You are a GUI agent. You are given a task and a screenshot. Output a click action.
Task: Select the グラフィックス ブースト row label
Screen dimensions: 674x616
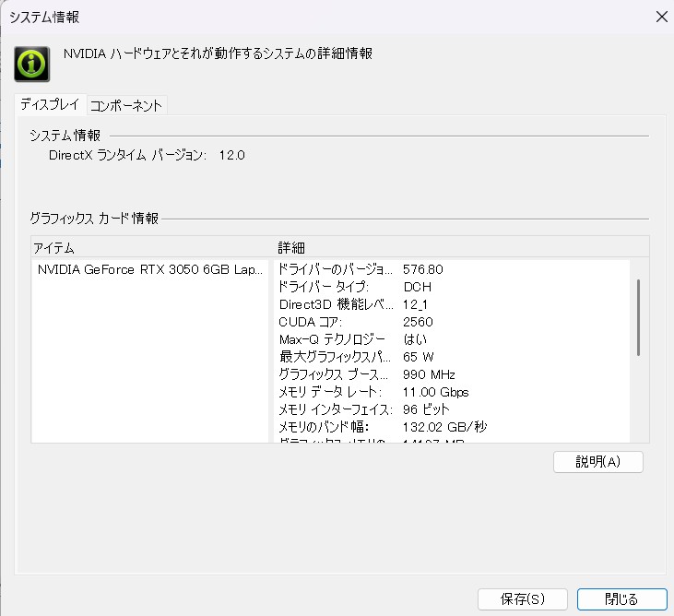click(333, 374)
